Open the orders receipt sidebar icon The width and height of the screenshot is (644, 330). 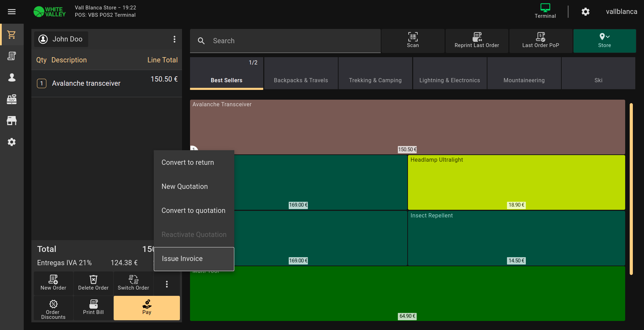(12, 56)
